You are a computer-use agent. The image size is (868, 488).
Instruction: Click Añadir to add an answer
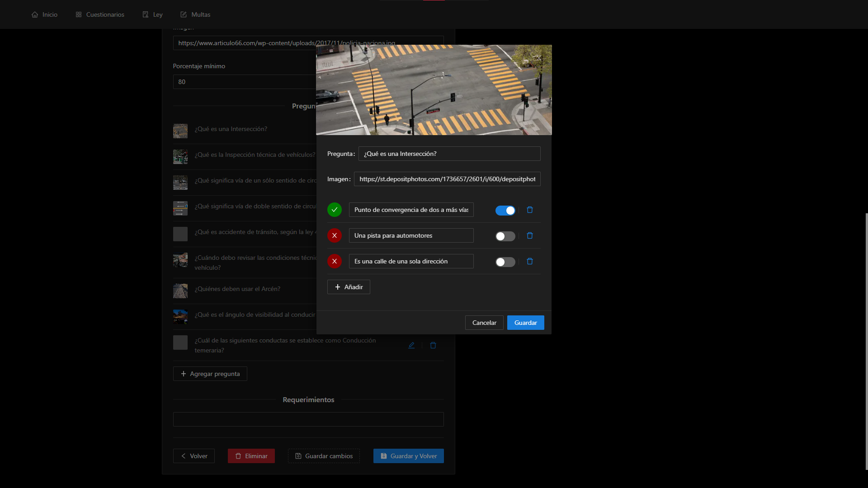pyautogui.click(x=349, y=287)
